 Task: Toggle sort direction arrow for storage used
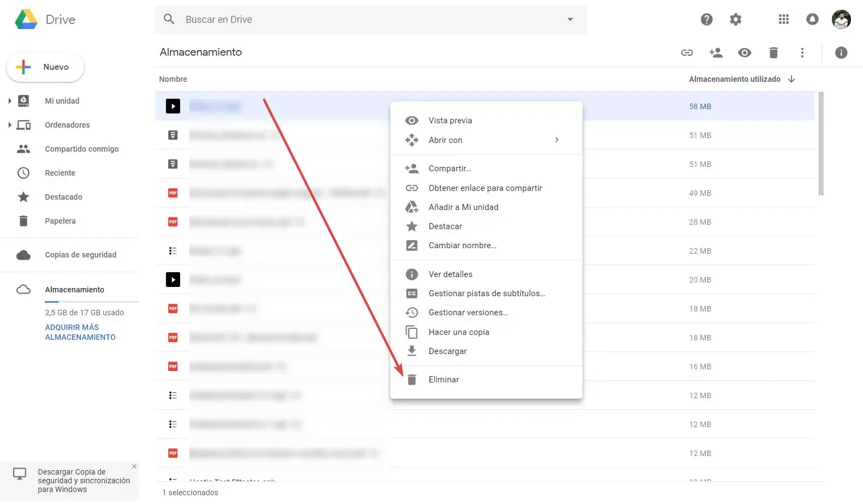[x=791, y=80]
